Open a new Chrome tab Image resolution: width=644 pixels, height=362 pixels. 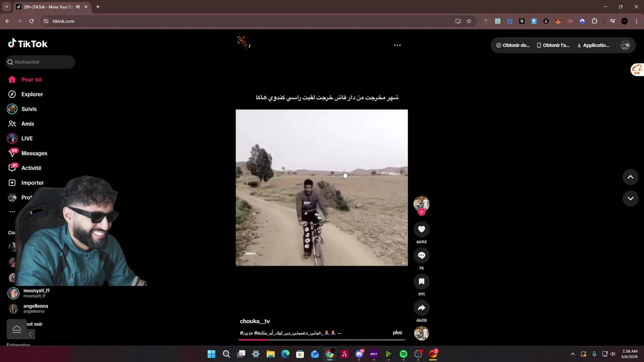[x=98, y=7]
